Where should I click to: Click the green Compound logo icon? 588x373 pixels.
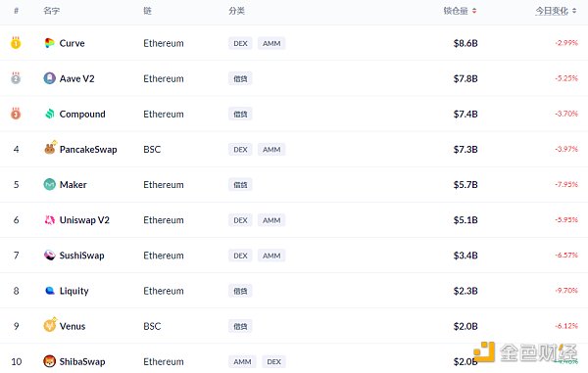(50, 114)
